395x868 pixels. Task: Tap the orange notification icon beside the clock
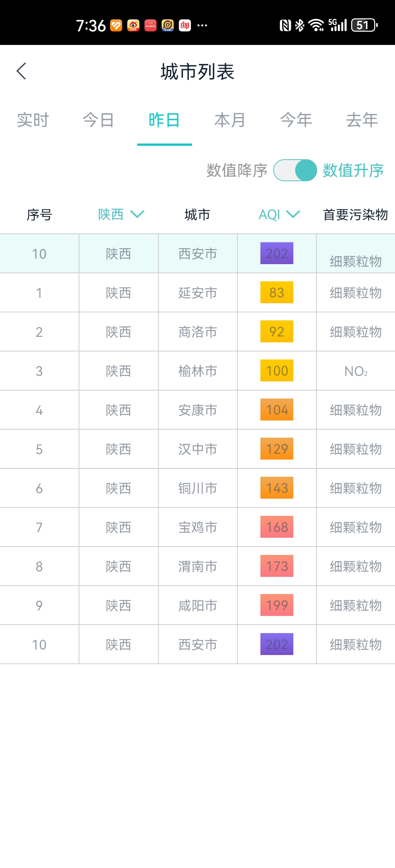click(x=116, y=25)
